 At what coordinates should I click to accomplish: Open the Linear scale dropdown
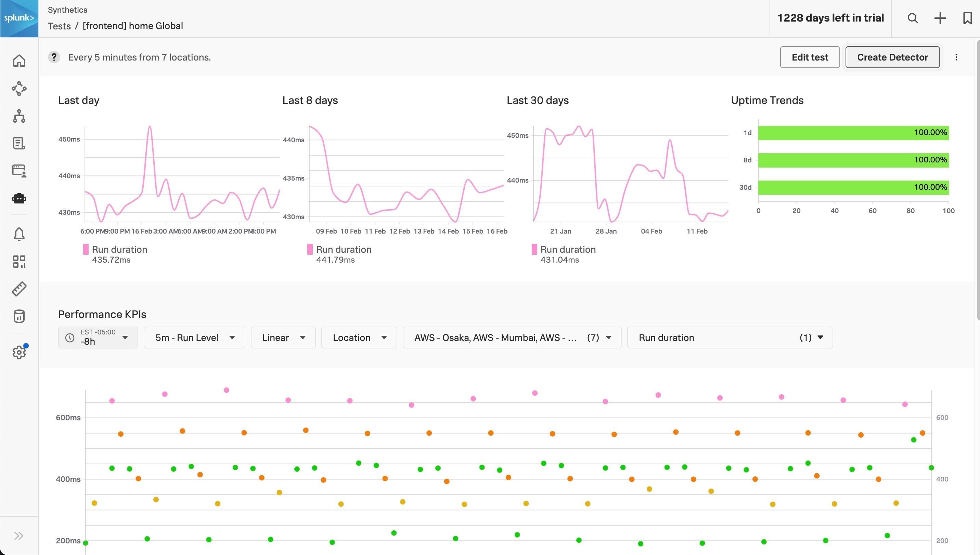click(x=283, y=338)
